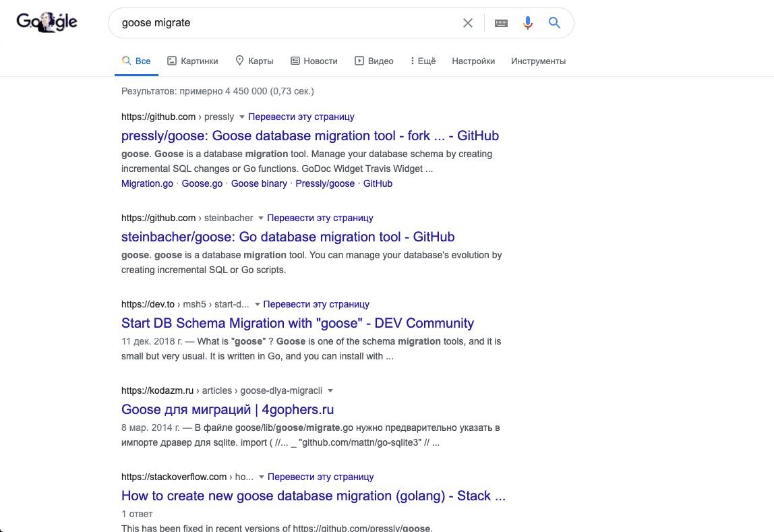The image size is (774, 532).
Task: Open Goose для миграций 4gophers.ru result
Action: (x=228, y=409)
